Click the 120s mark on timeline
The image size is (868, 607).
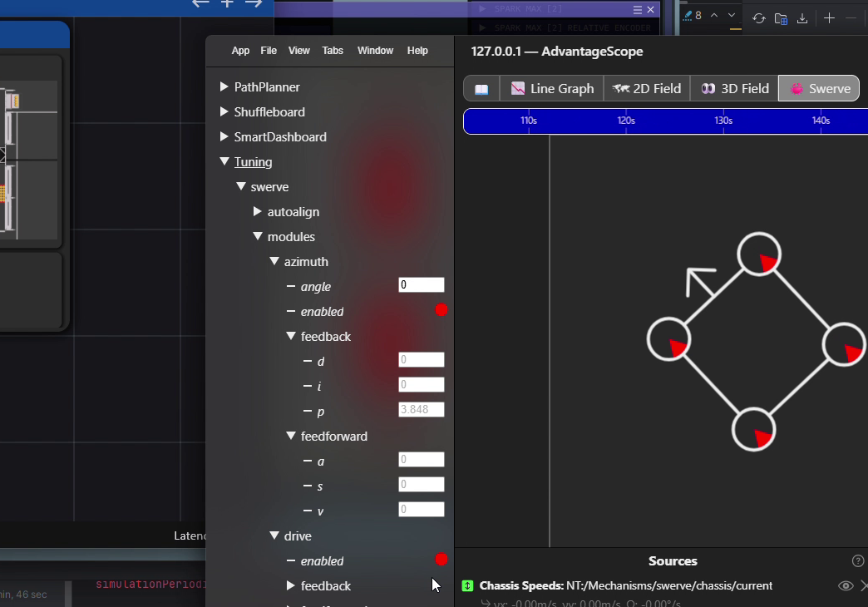626,121
